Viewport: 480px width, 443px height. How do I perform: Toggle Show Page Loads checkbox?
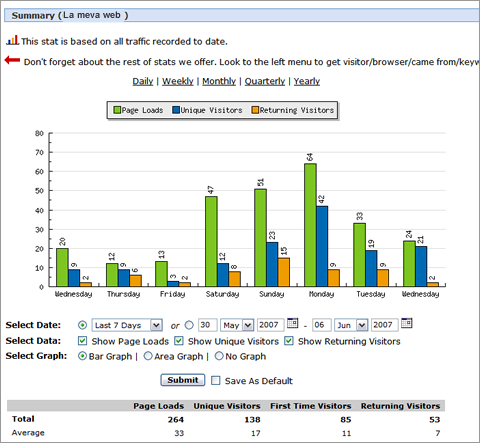coord(82,341)
